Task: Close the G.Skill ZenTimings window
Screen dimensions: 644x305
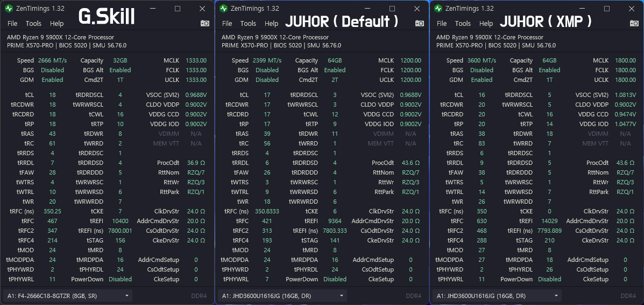Action: pos(202,8)
